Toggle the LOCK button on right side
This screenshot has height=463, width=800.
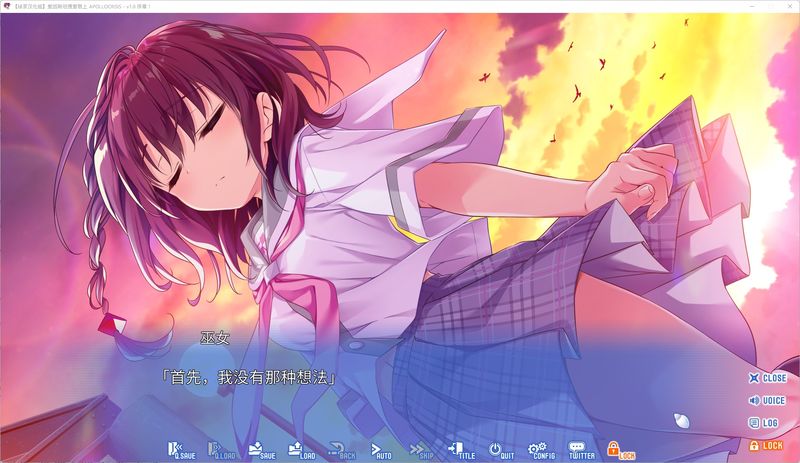point(767,445)
